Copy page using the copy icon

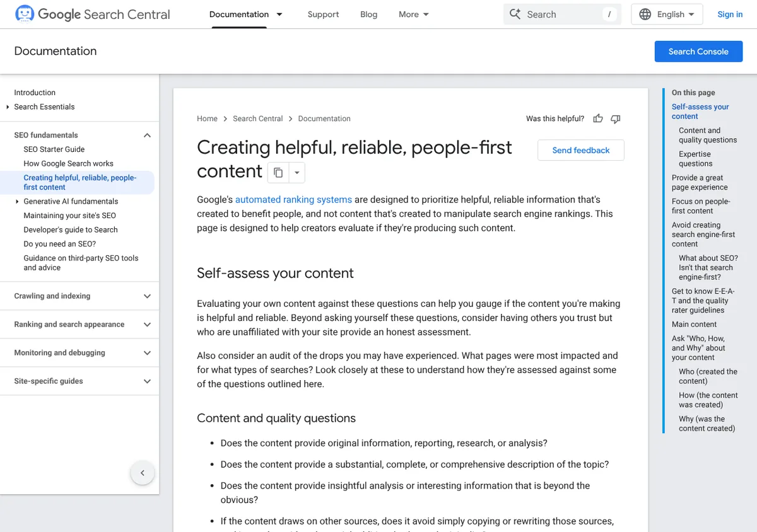point(278,172)
